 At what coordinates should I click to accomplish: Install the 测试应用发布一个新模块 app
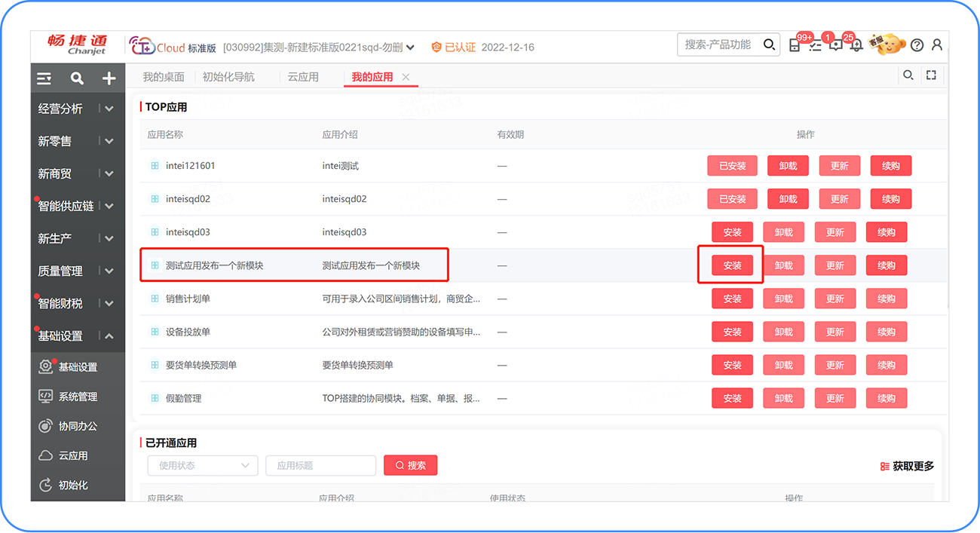pyautogui.click(x=732, y=265)
